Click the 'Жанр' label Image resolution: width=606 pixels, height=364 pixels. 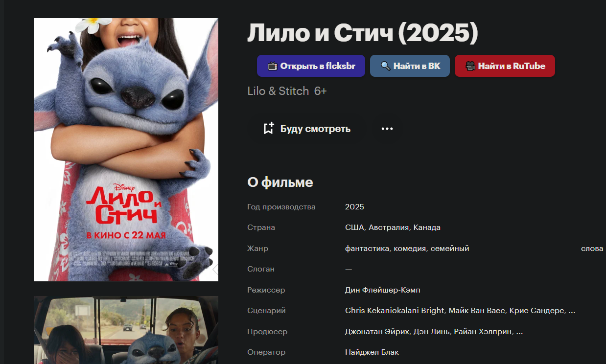(257, 249)
